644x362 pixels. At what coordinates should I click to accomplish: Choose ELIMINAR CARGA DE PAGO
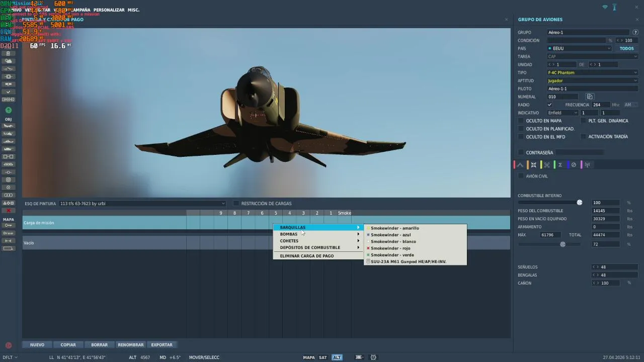(x=318, y=256)
